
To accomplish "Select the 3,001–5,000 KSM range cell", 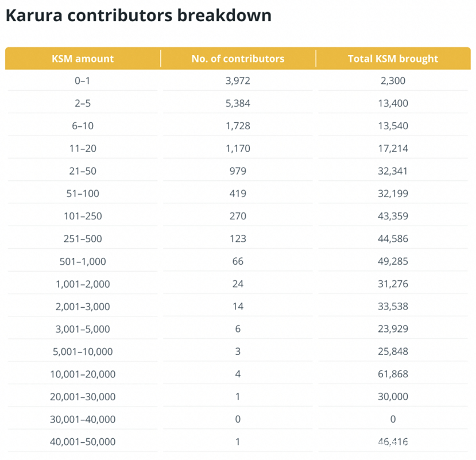I will tap(83, 329).
